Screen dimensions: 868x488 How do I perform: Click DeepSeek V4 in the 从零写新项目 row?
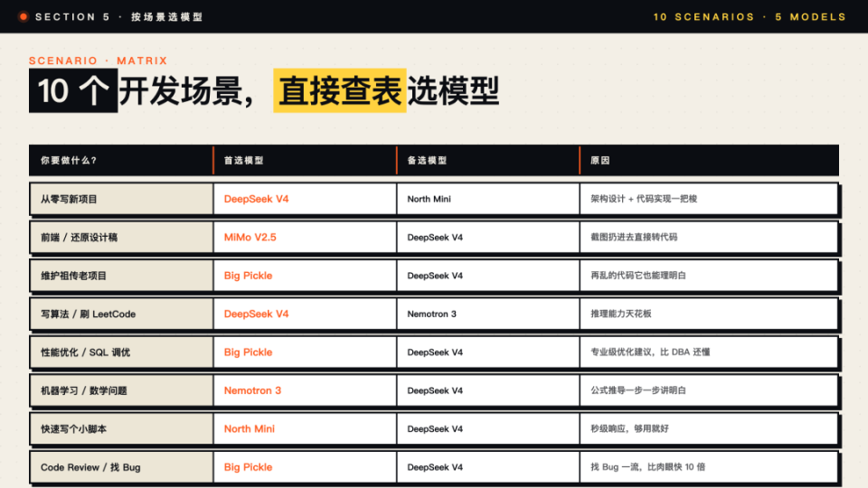[x=256, y=199]
